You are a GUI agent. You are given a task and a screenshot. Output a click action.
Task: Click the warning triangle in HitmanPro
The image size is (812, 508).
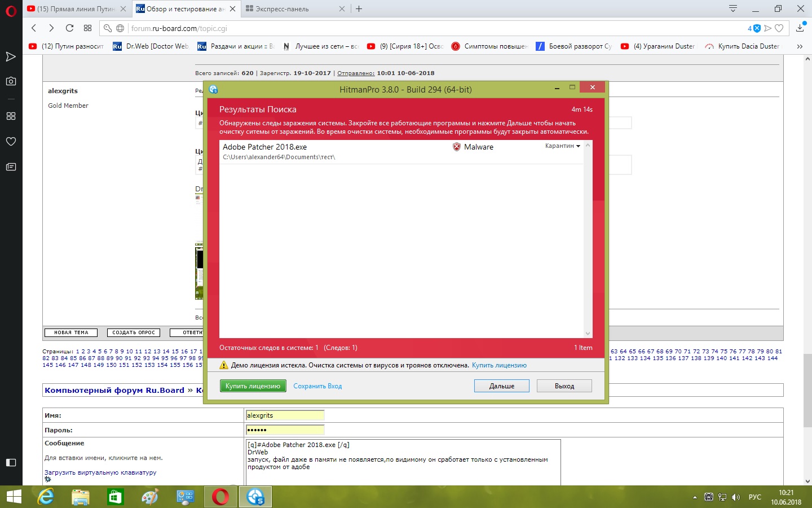coord(224,365)
